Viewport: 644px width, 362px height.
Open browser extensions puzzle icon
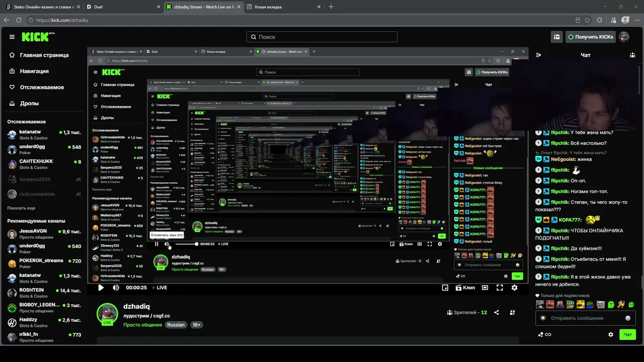pyautogui.click(x=599, y=20)
